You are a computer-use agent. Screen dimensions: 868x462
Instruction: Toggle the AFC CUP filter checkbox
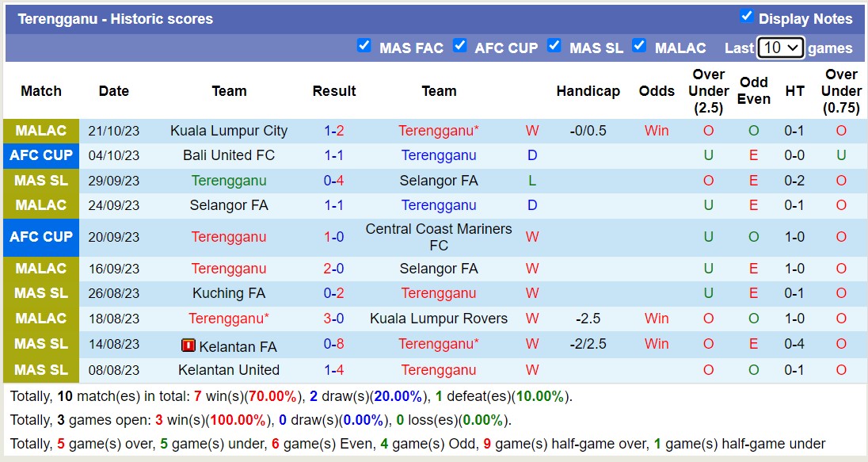459,46
